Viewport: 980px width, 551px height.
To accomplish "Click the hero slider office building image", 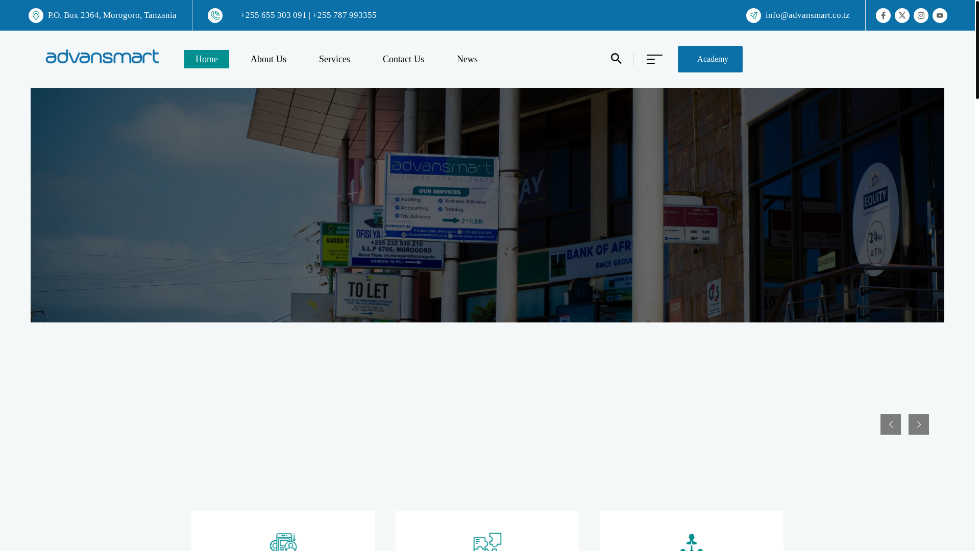I will 487,205.
